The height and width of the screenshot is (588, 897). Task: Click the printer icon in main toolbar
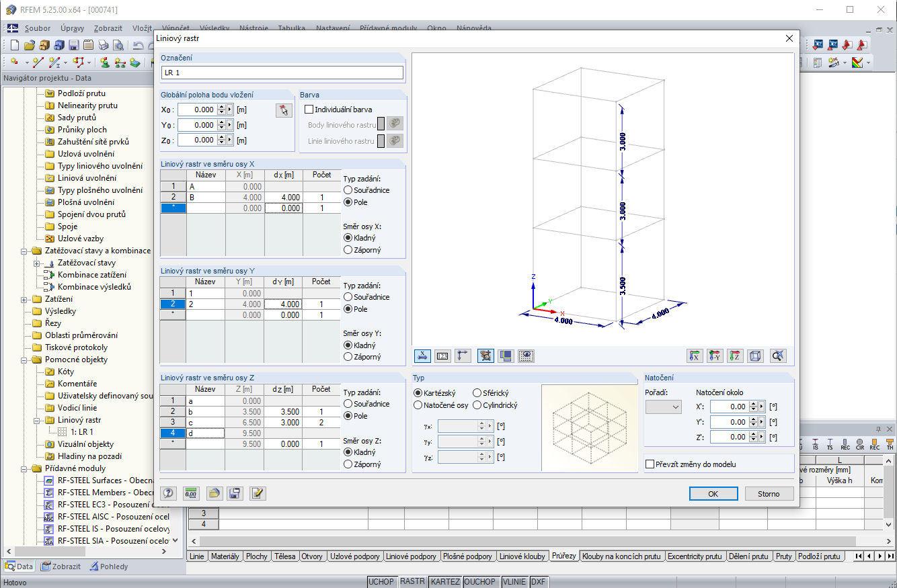104,45
